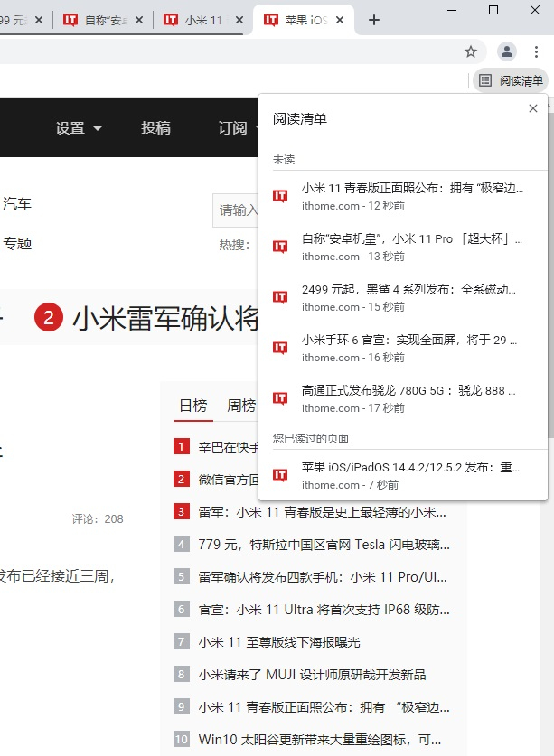
Task: Open the Chrome three-dot menu
Action: coord(536,51)
